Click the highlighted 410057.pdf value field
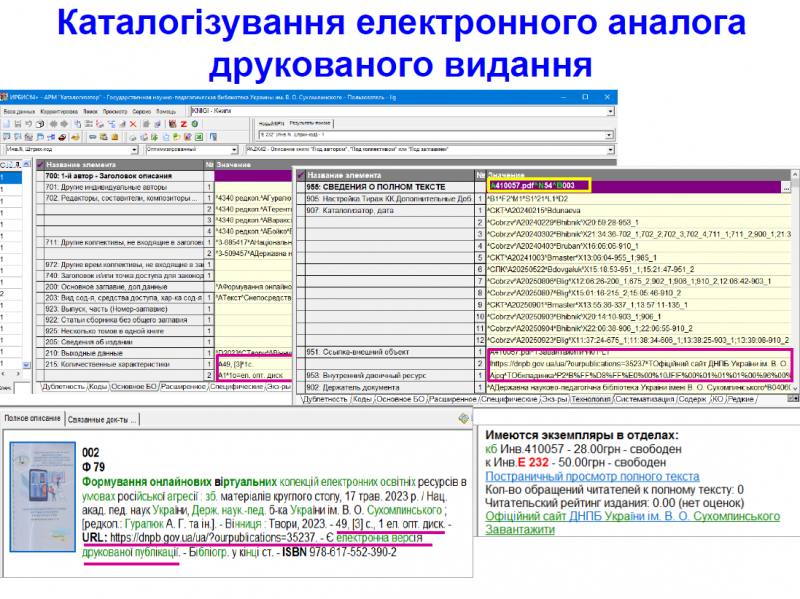The width and height of the screenshot is (800, 599). [x=538, y=186]
